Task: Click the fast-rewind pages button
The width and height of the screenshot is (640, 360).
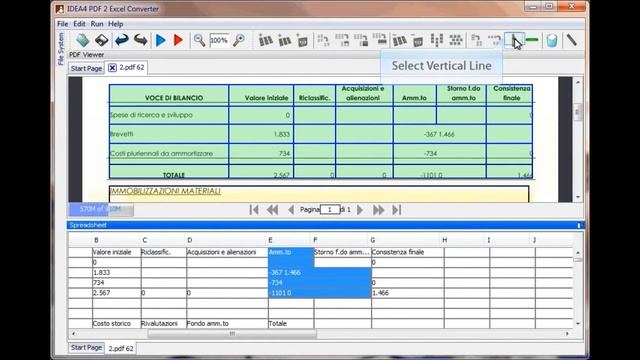Action: (272, 210)
